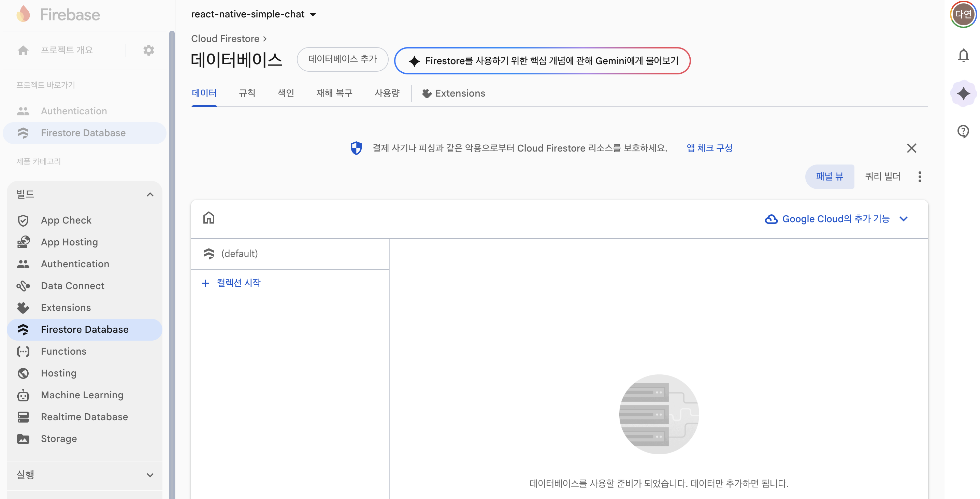Switch to the 규칙 tab
980x499 pixels.
[x=247, y=93]
